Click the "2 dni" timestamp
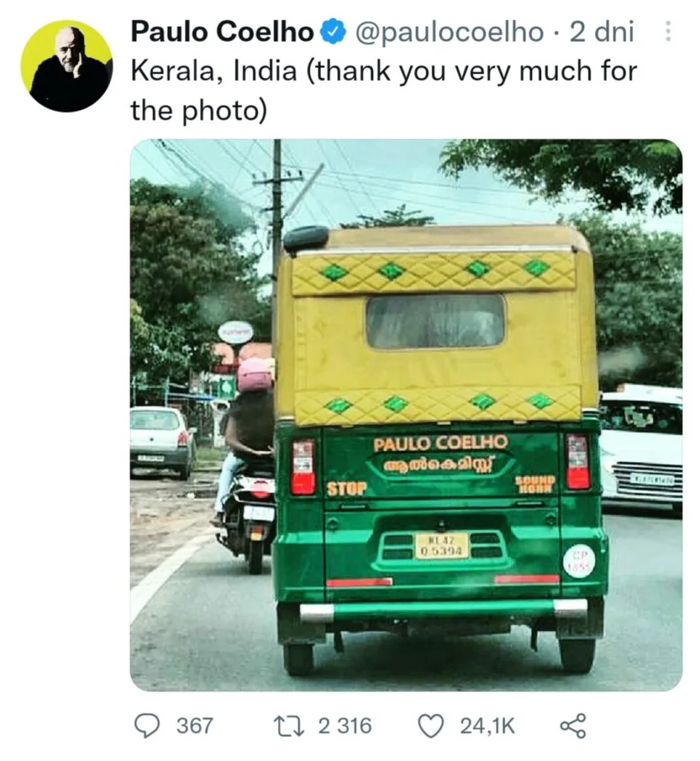 pyautogui.click(x=601, y=32)
